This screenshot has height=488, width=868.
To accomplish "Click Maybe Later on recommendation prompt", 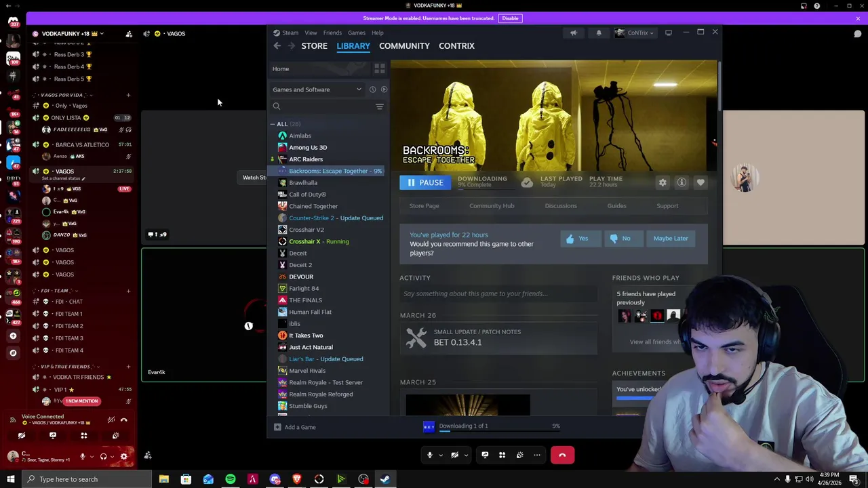I will (x=671, y=239).
